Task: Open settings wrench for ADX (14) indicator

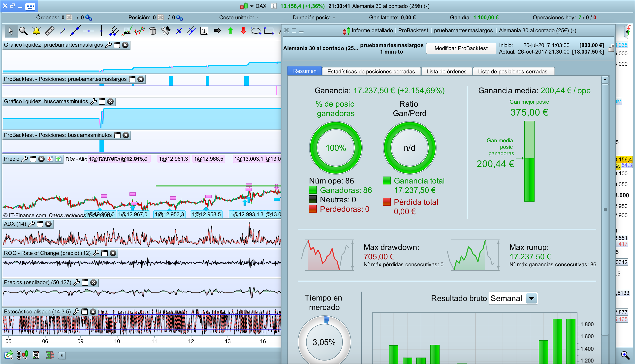Action: pyautogui.click(x=32, y=224)
